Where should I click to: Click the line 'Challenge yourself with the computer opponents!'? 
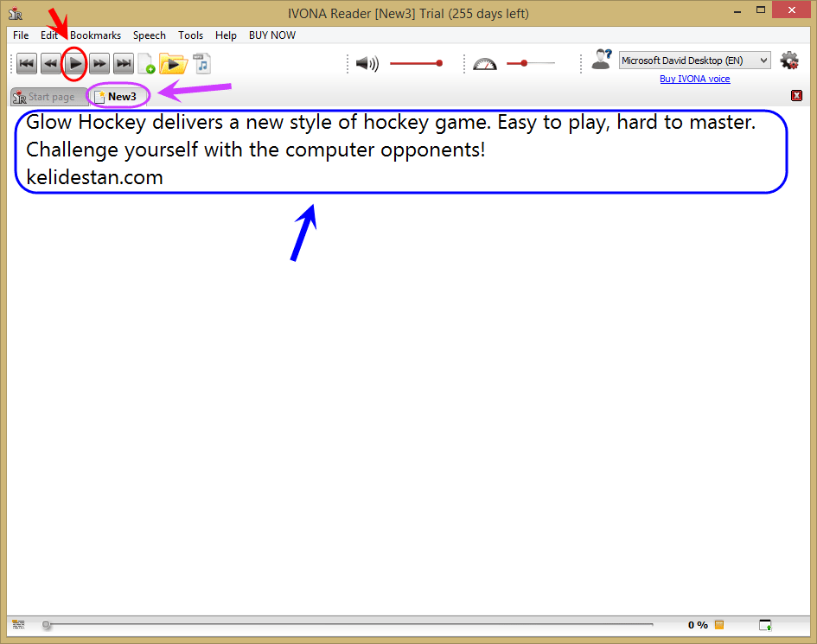click(255, 150)
